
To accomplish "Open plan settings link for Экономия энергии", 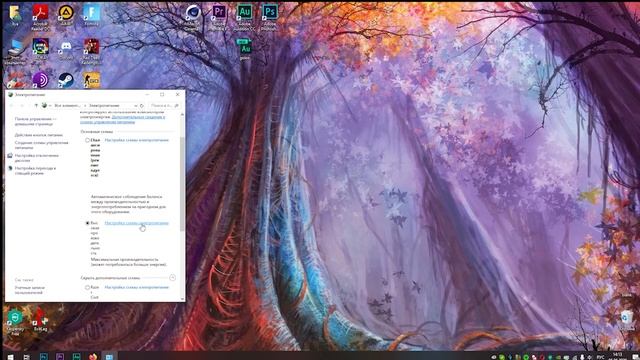I will pyautogui.click(x=136, y=287).
